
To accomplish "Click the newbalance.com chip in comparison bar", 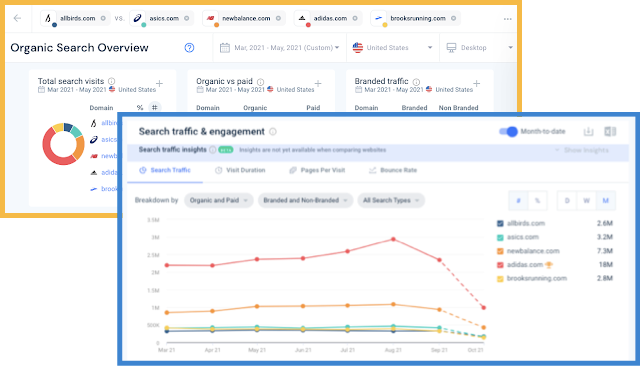I will [244, 18].
